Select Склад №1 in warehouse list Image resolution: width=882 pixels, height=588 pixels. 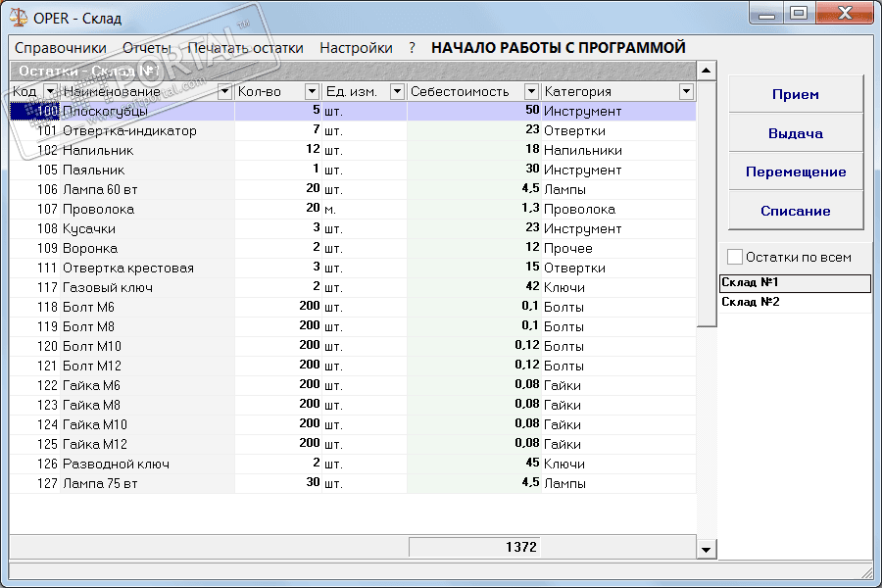795,283
